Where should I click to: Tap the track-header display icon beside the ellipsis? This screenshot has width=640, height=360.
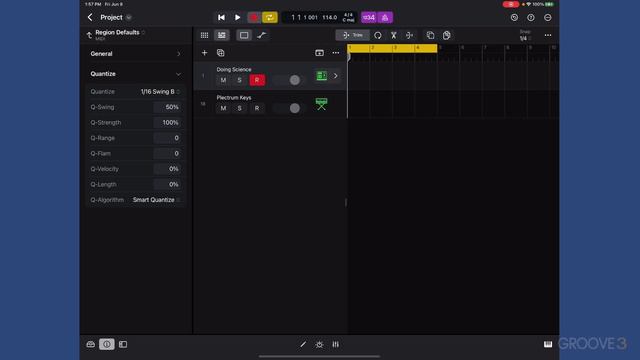coord(319,53)
